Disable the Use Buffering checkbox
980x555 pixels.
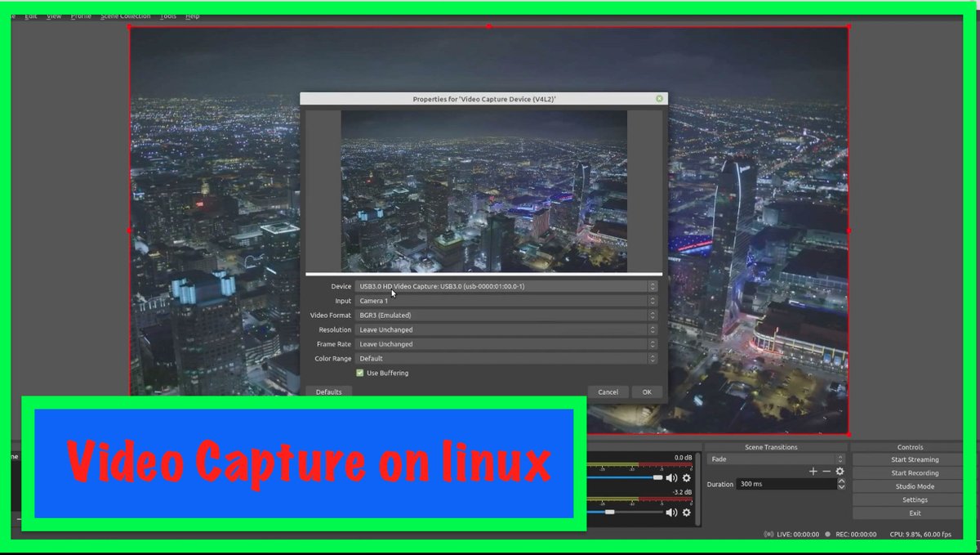[x=359, y=373]
